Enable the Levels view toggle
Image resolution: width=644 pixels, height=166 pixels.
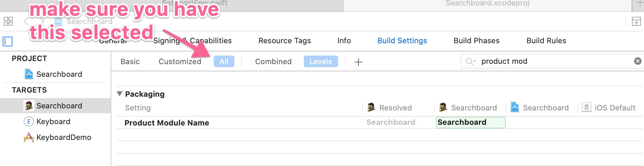tap(321, 61)
